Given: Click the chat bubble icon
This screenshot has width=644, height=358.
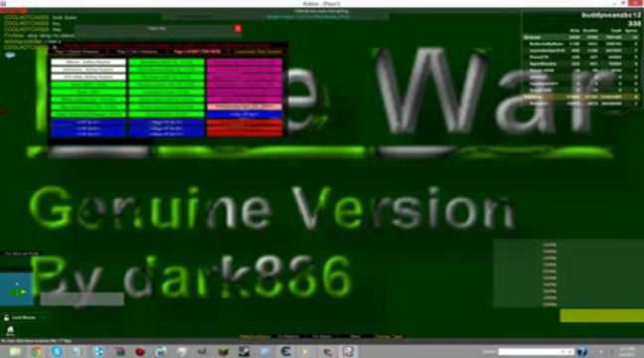Looking at the screenshot, I should (x=10, y=55).
